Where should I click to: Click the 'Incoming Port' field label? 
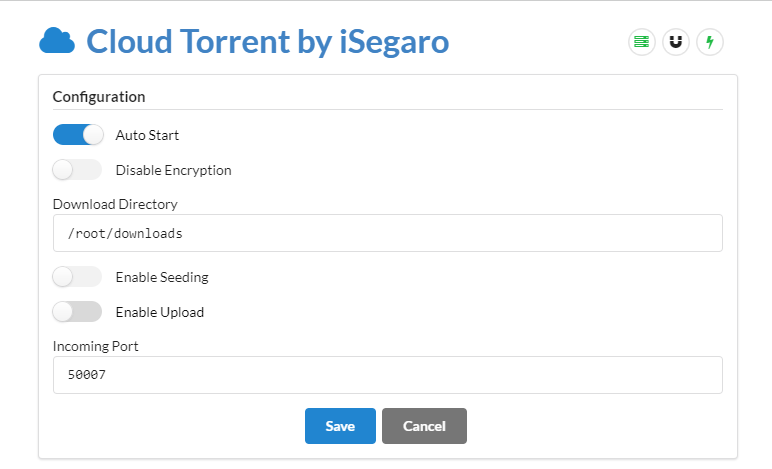pyautogui.click(x=98, y=346)
